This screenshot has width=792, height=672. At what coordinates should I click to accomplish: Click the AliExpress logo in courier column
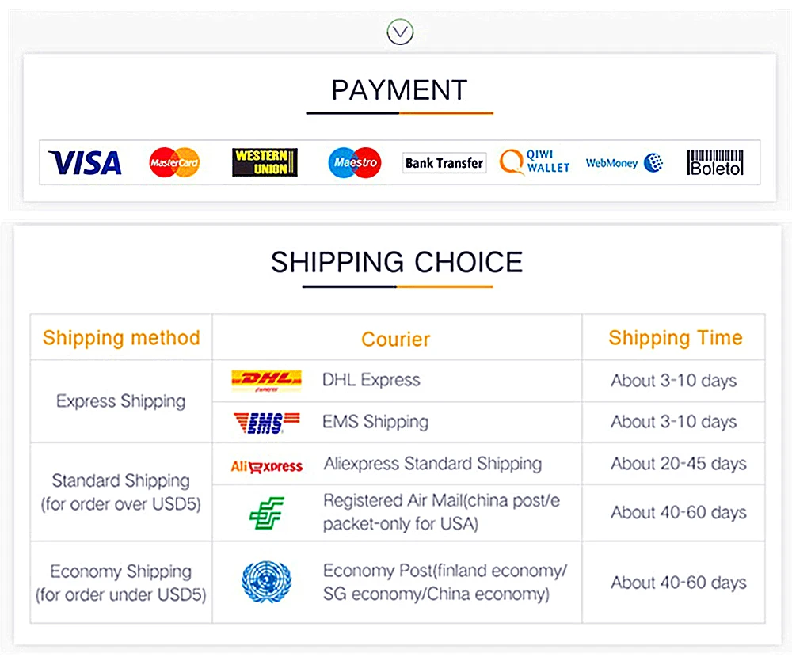tap(266, 466)
